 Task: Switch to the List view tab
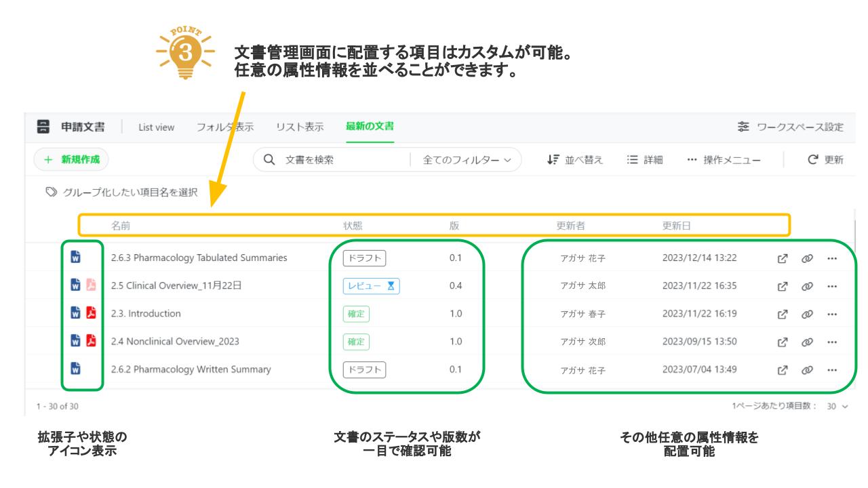(157, 127)
